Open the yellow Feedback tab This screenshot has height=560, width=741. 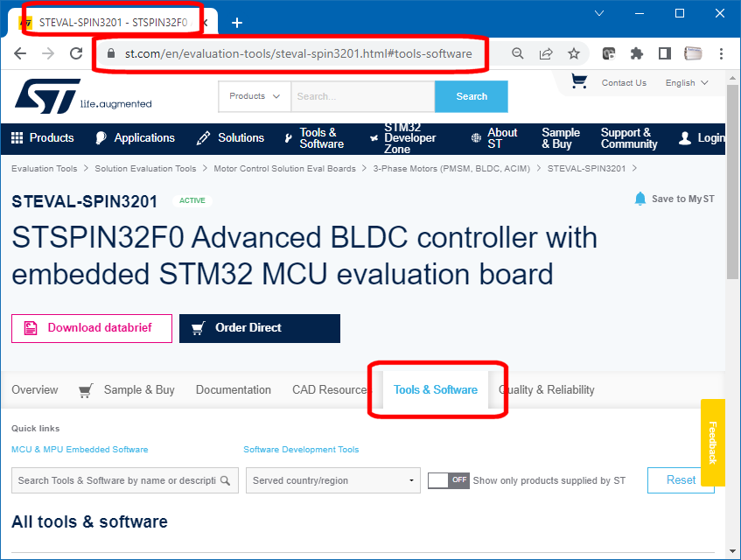[713, 443]
